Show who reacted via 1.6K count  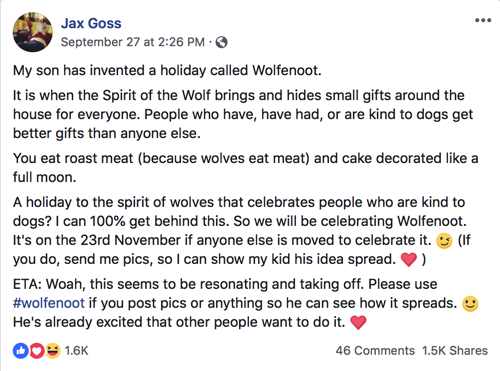tap(76, 351)
